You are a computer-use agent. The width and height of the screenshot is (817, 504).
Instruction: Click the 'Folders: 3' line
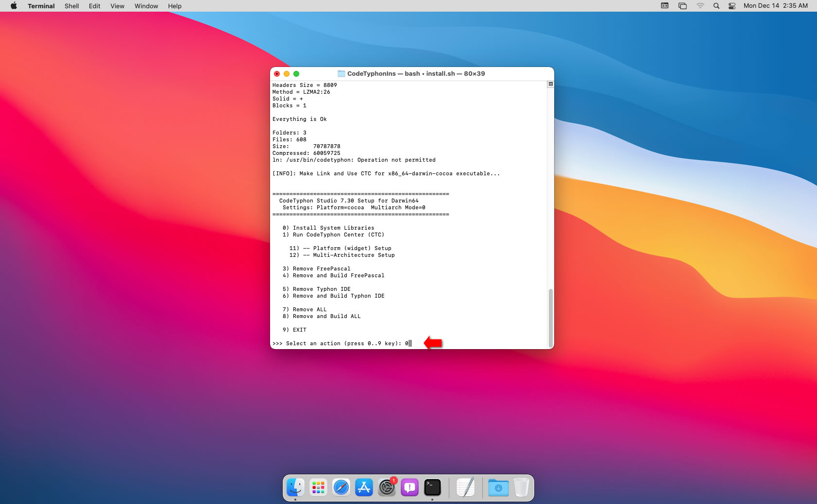coord(289,133)
